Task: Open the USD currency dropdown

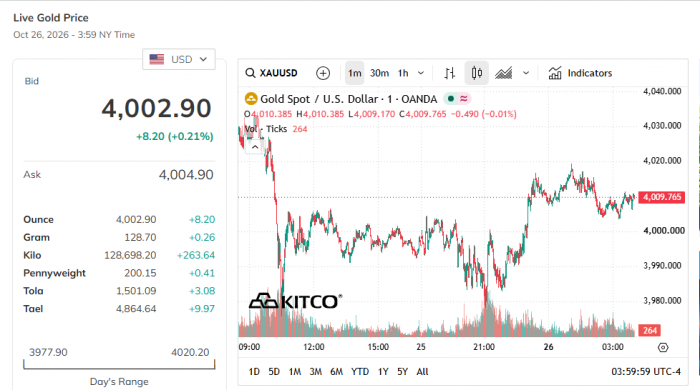Action: (x=179, y=59)
